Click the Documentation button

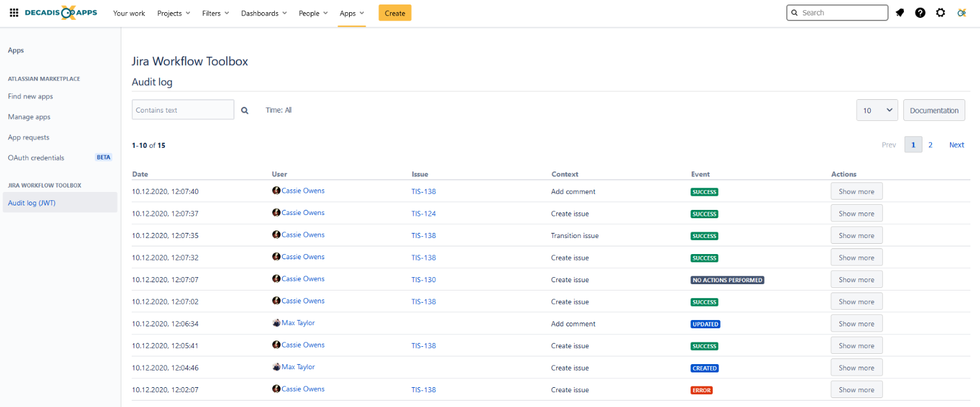(934, 110)
